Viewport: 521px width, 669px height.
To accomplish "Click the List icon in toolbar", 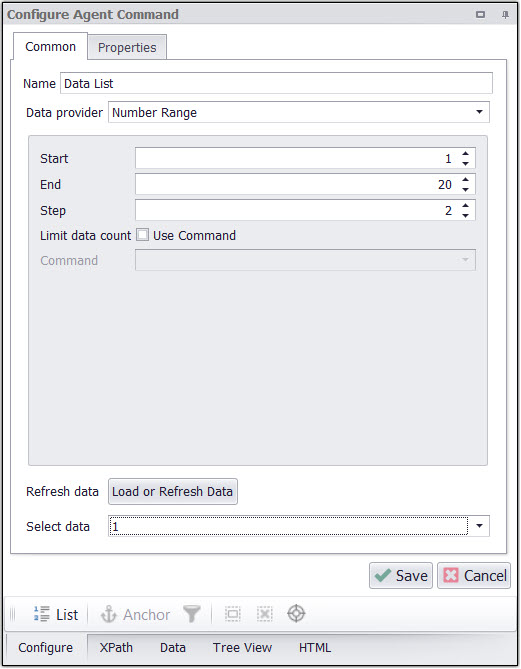I will (x=42, y=614).
